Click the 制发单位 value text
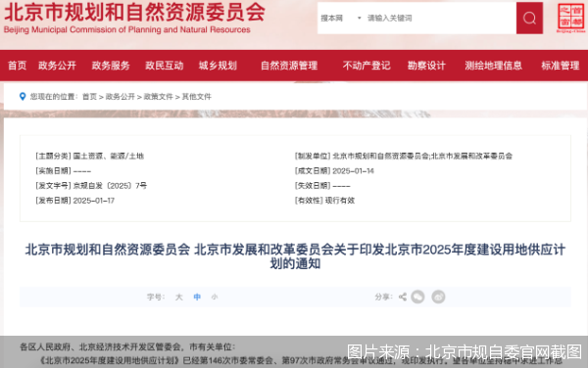 click(422, 157)
